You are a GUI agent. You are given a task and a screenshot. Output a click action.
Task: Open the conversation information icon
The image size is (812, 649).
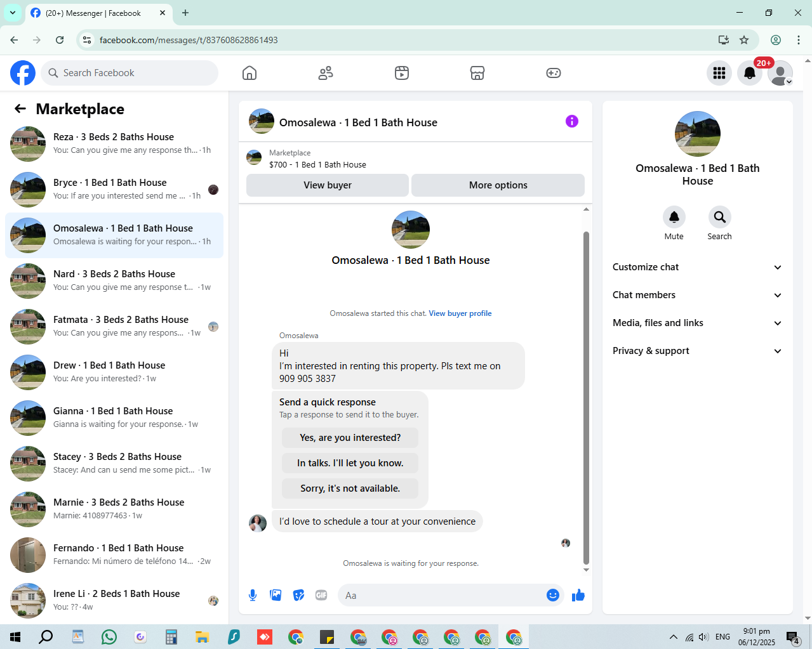[572, 121]
